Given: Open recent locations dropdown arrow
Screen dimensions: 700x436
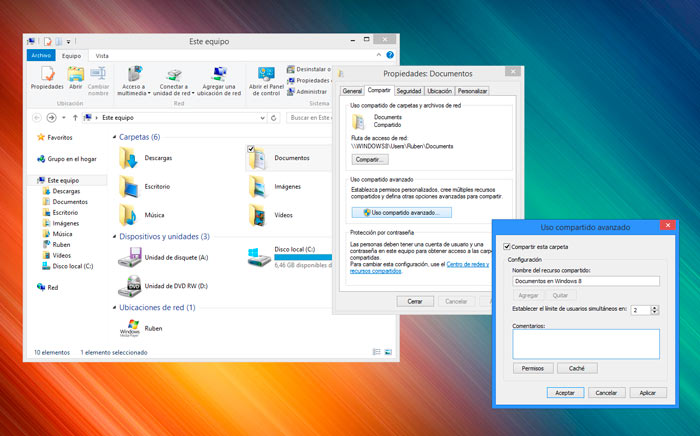Looking at the screenshot, I should tap(64, 118).
